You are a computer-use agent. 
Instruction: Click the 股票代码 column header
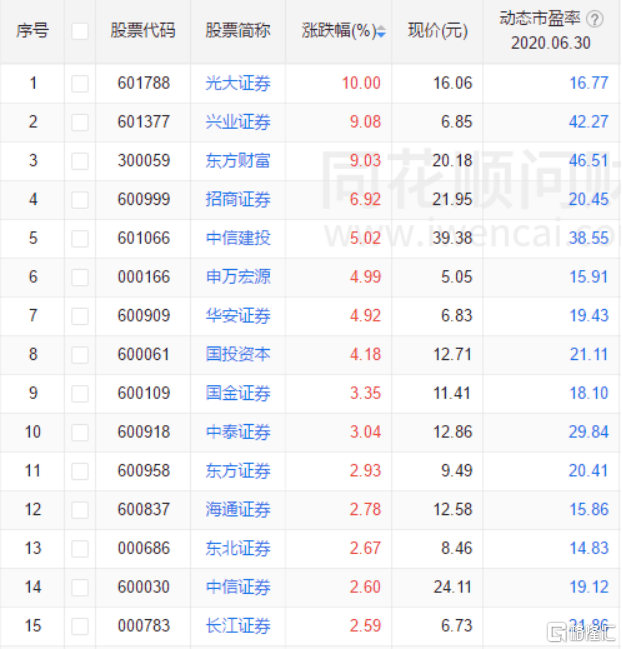pos(143,31)
